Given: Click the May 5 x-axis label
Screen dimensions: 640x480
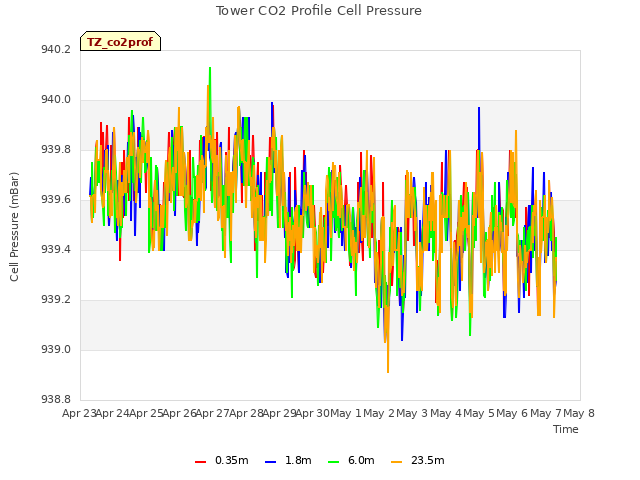Looking at the screenshot, I should (x=479, y=413).
